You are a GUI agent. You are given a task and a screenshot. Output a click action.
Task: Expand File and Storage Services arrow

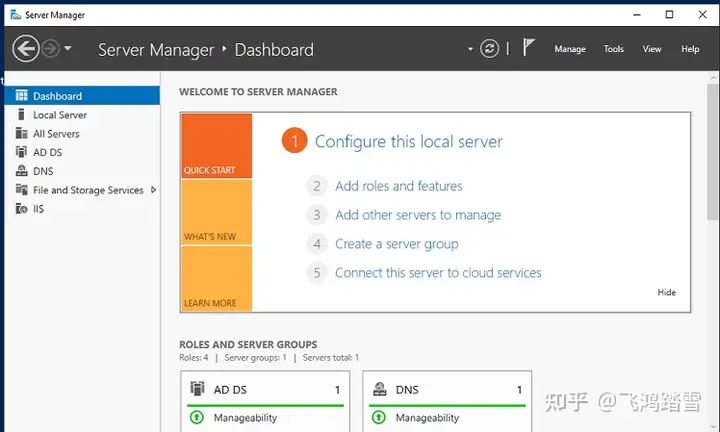click(x=153, y=190)
